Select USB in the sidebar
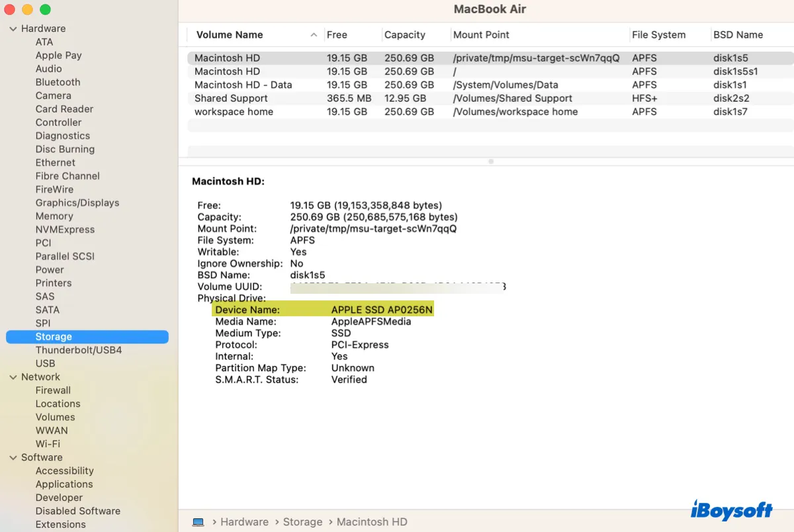794x532 pixels. click(x=46, y=363)
